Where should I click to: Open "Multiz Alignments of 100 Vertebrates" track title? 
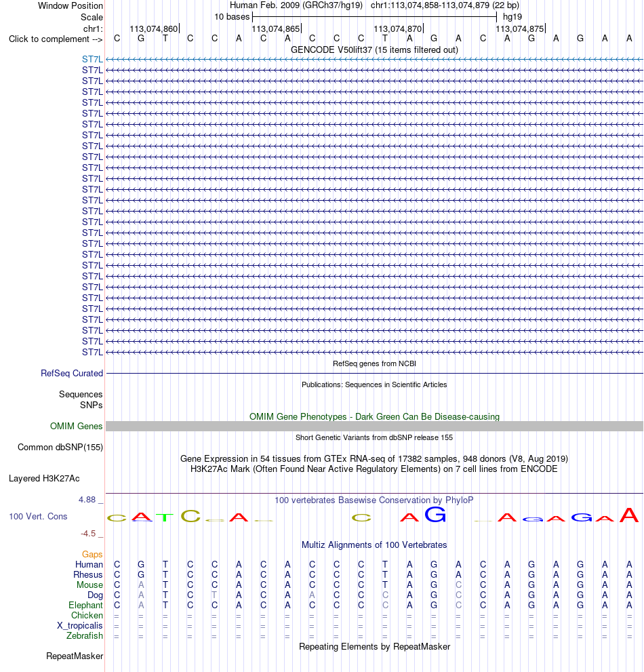[374, 545]
